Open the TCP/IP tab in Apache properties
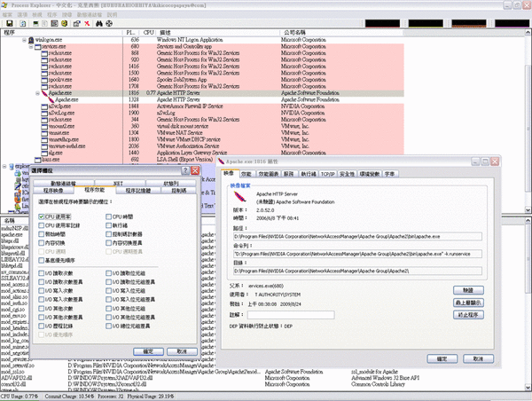Viewport: 532px width, 401px height. click(x=328, y=174)
